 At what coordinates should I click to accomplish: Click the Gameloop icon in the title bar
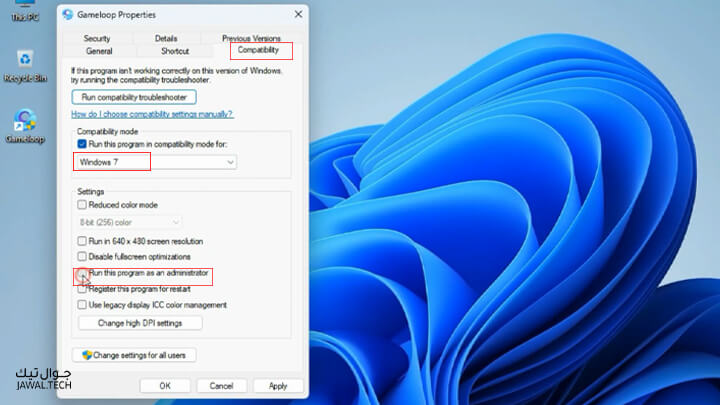pos(68,15)
